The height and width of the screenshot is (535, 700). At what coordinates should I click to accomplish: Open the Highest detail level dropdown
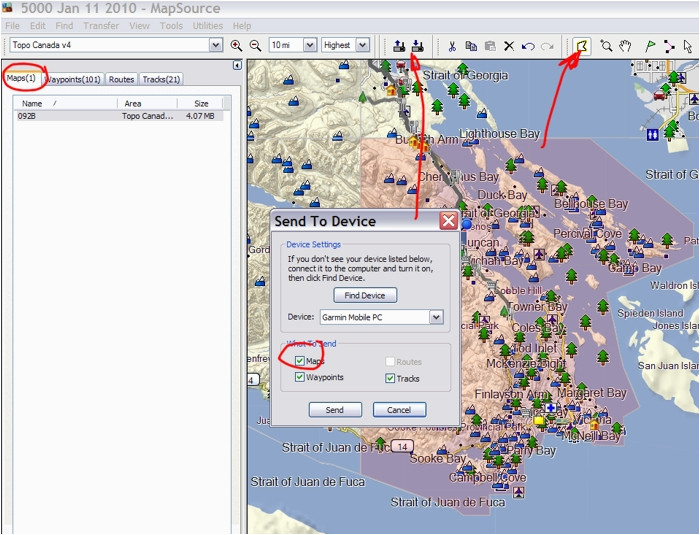coord(362,45)
